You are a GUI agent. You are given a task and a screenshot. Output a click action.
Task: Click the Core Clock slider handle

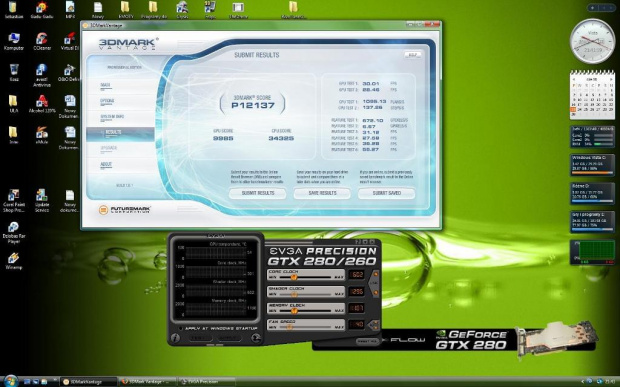click(x=293, y=278)
